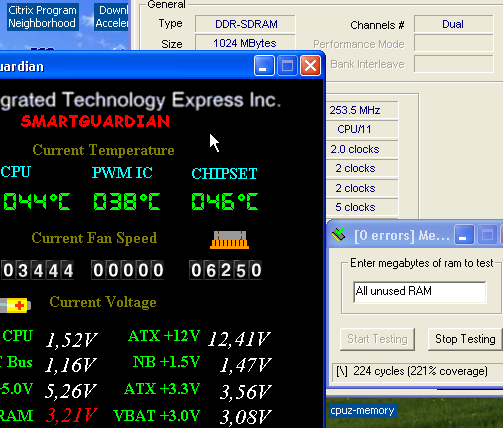Select the Download Accelerator desktop icon label
The width and height of the screenshot is (503, 428).
pos(111,17)
